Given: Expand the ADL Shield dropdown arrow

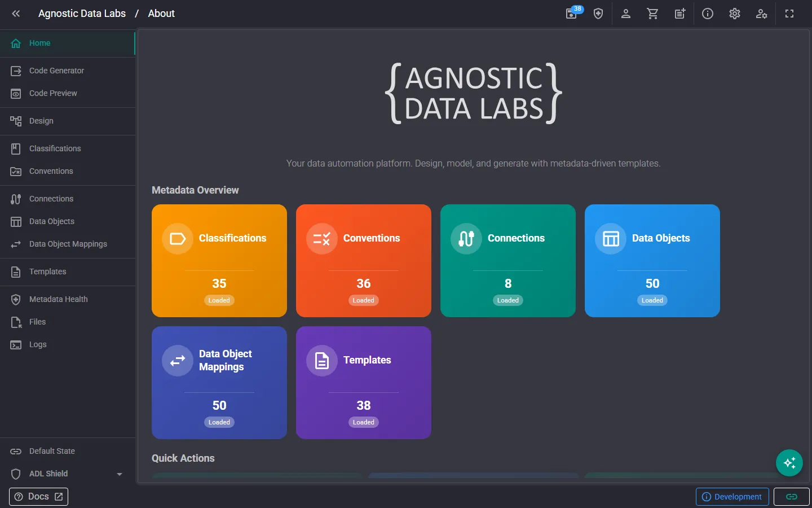Looking at the screenshot, I should 120,474.
